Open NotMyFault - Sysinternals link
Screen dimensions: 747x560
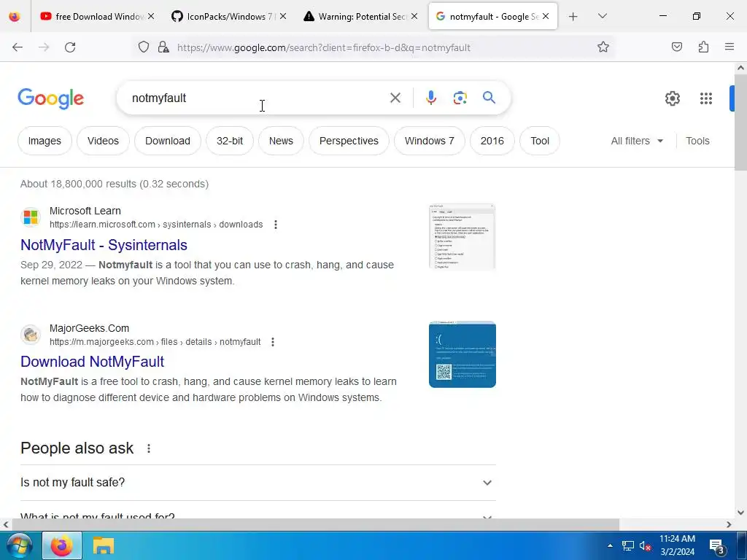tap(104, 245)
